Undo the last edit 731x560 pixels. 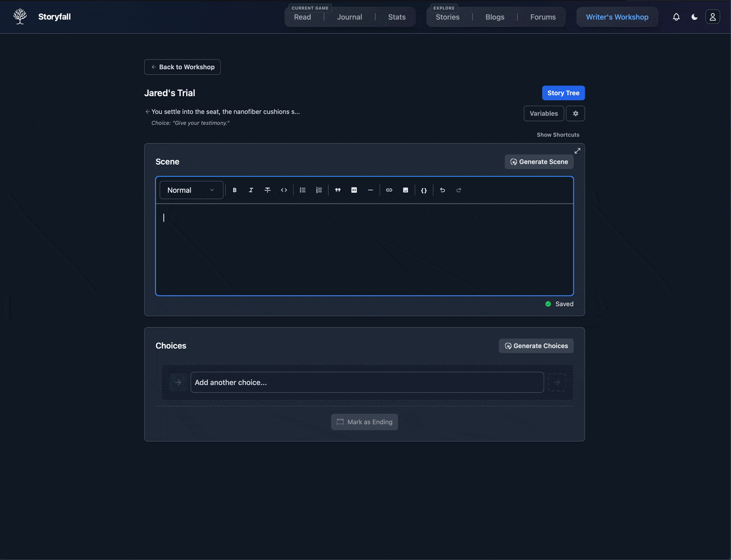[x=442, y=190]
